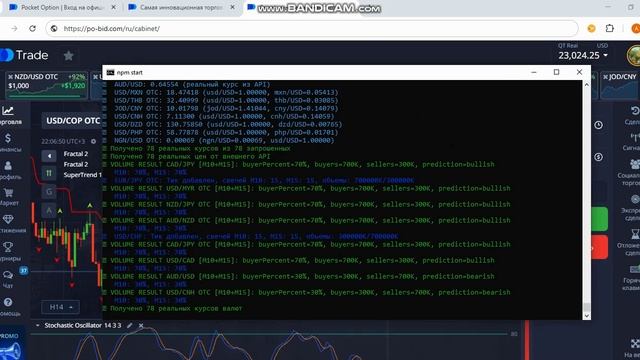
Task: Open the browser extensions puzzle icon
Action: [610, 28]
